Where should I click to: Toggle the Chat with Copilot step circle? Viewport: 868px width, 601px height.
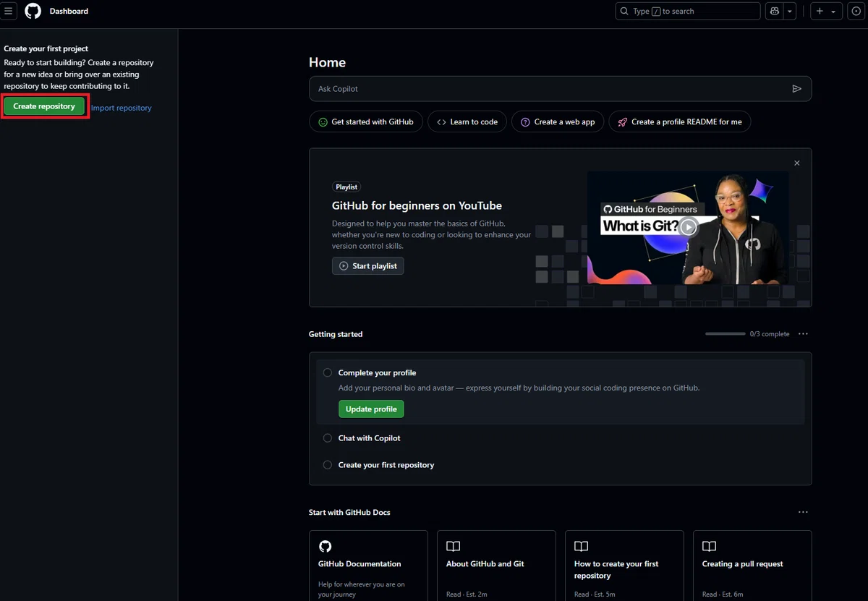(x=328, y=438)
